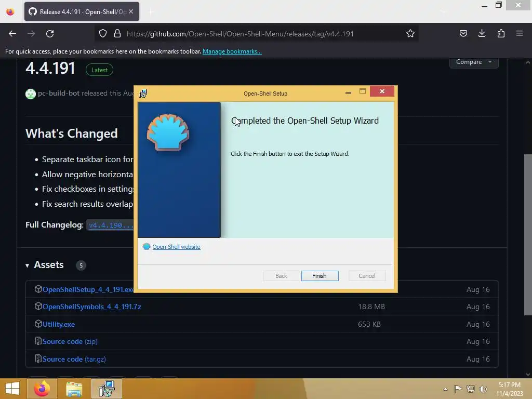Image resolution: width=532 pixels, height=399 pixels.
Task: Open Firefox application hamburger menu
Action: point(520,34)
